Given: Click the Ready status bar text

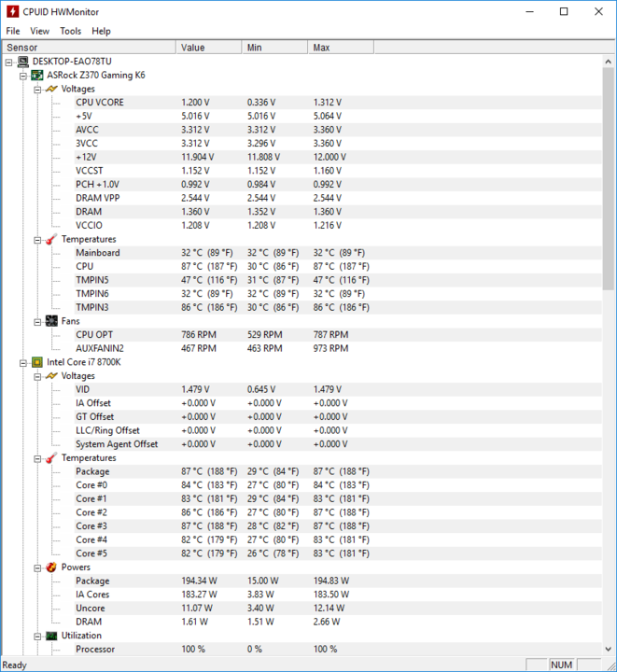Looking at the screenshot, I should [x=15, y=665].
